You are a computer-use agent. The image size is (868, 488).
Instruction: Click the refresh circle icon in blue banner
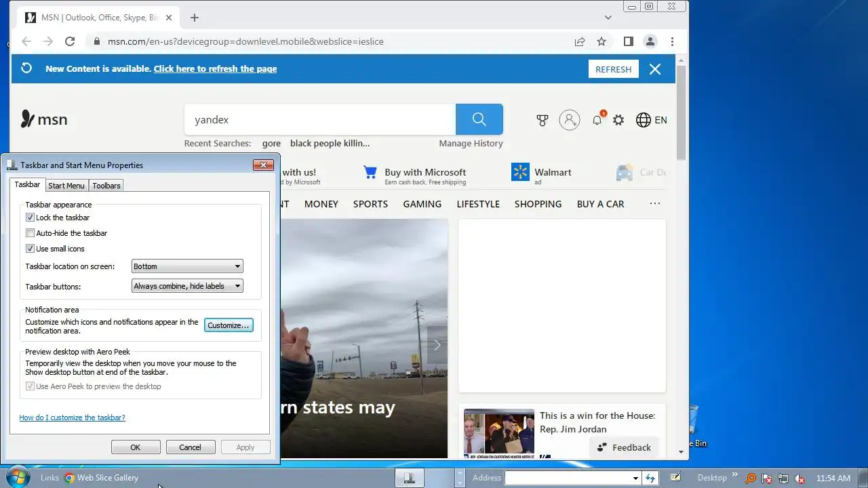coord(26,68)
